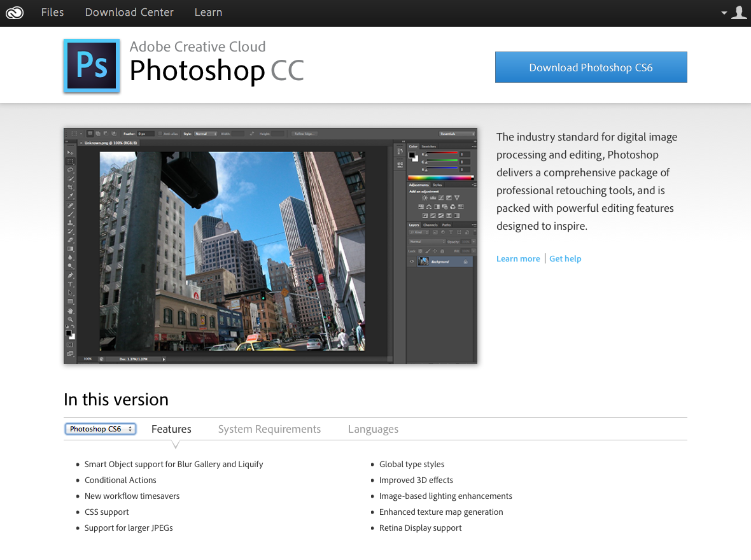Click the red R slider in Color panel

442,152
